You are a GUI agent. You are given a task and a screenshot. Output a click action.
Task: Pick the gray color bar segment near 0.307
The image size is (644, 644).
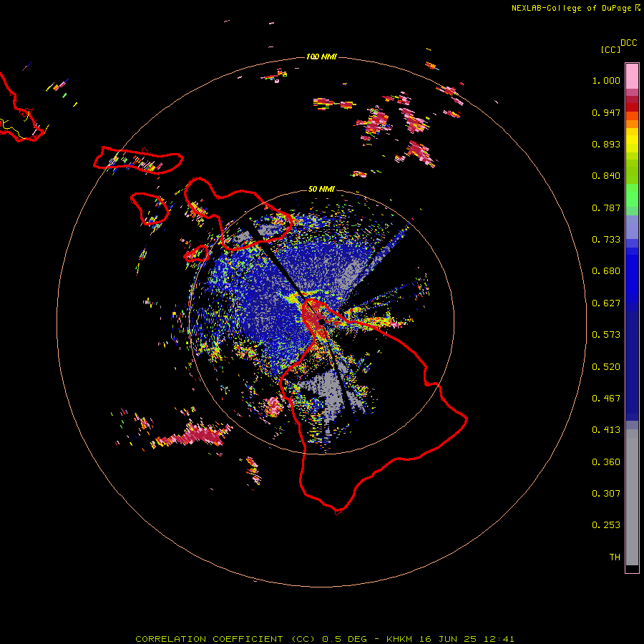point(632,497)
